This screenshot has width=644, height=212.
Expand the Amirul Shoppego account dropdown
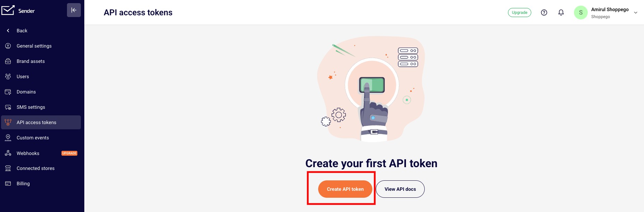pos(636,13)
